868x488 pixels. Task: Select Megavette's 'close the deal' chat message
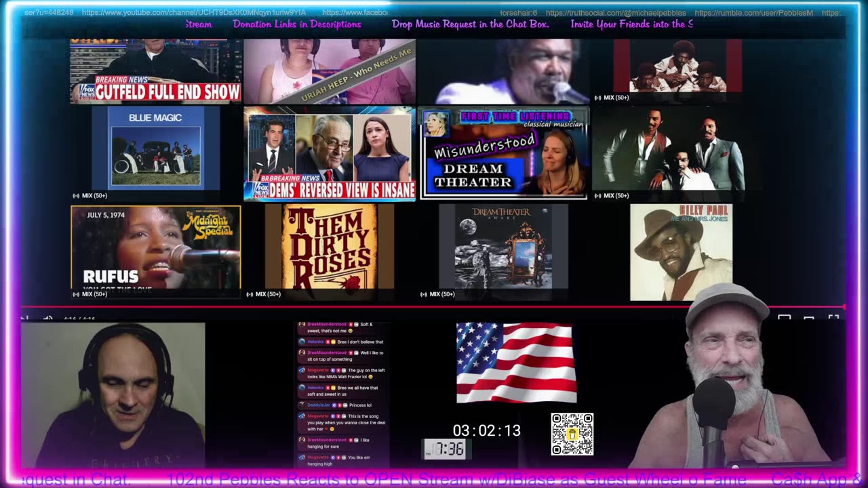pos(342,422)
